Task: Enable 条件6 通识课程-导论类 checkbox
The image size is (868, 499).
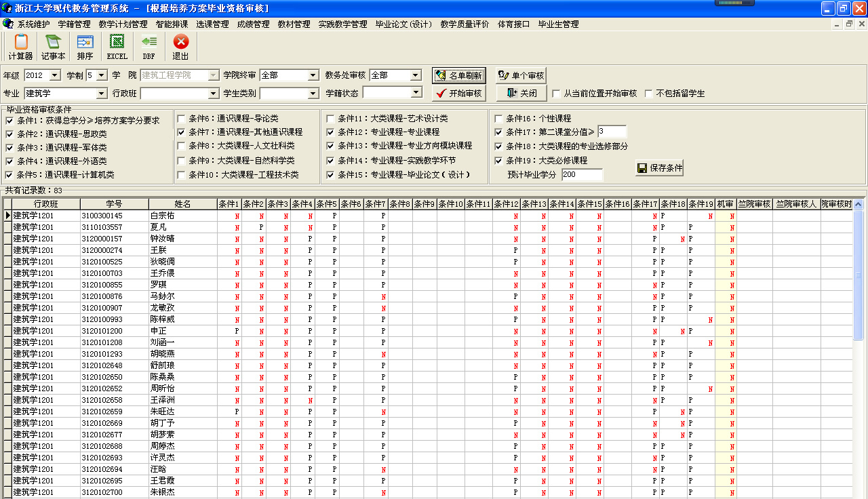Action: [181, 119]
